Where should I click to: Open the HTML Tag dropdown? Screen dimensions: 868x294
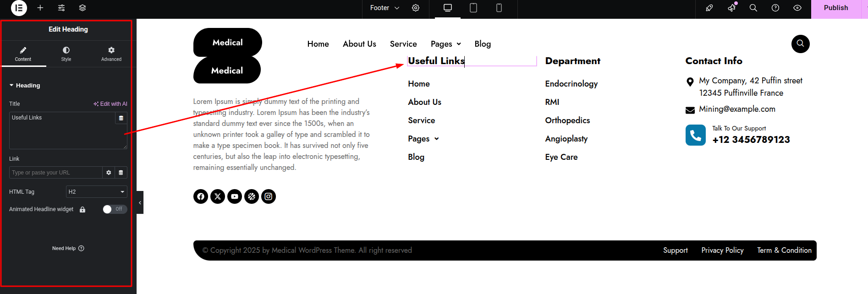96,192
